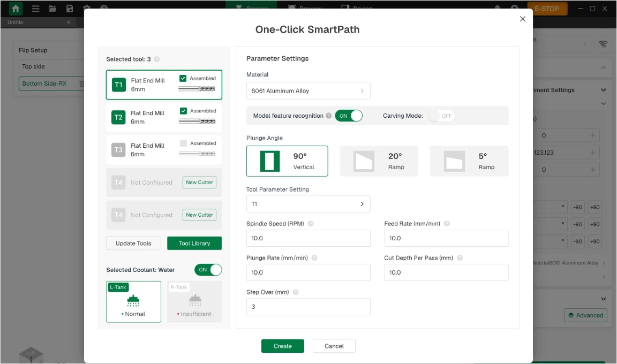
Task: Click the info icon beside Selected tool
Action: pos(156,59)
